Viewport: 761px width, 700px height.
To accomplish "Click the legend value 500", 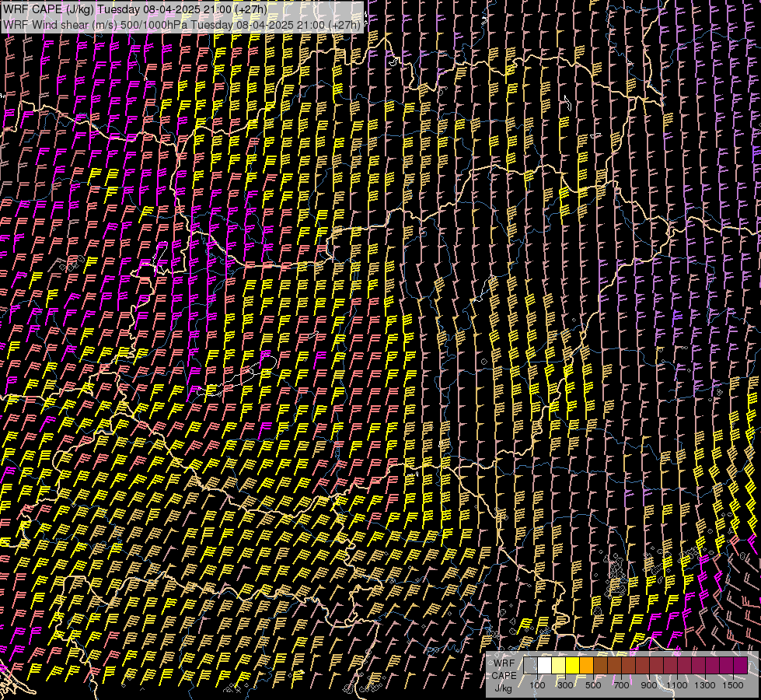I will point(593,685).
